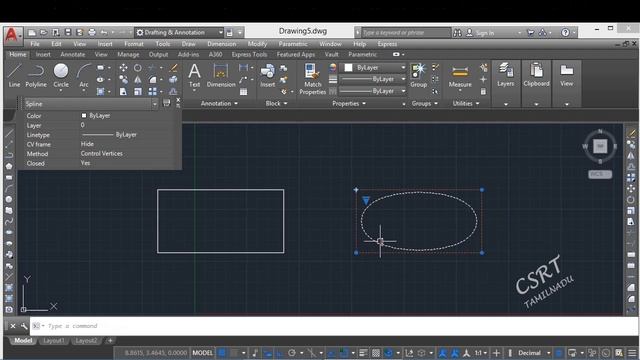Open the Clipboard panel button

(536, 75)
